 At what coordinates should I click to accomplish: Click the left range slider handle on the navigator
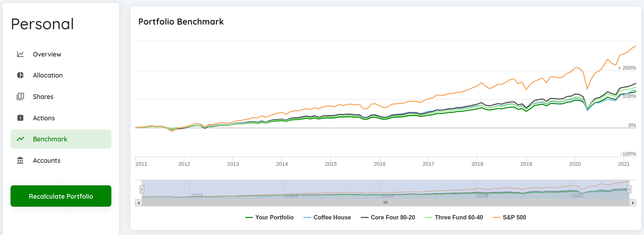142,189
